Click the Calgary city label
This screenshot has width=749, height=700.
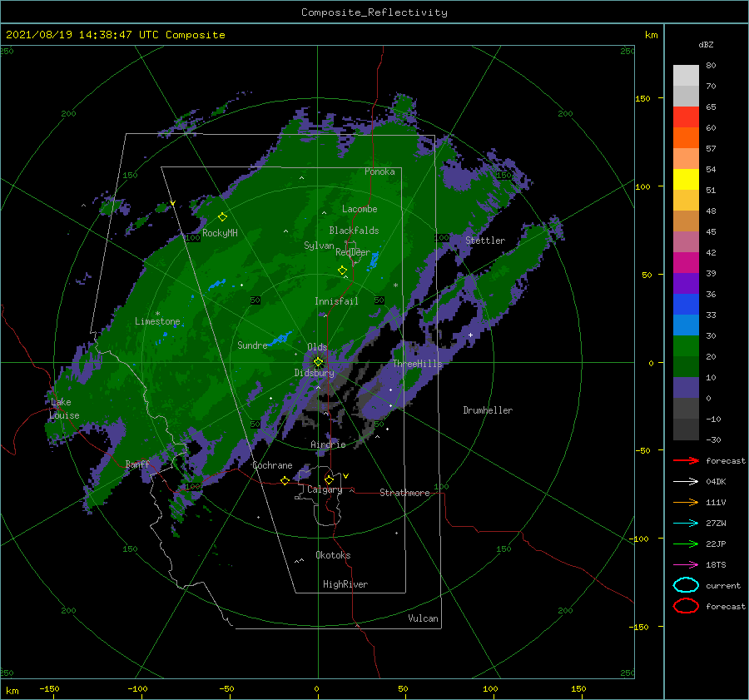(x=325, y=489)
